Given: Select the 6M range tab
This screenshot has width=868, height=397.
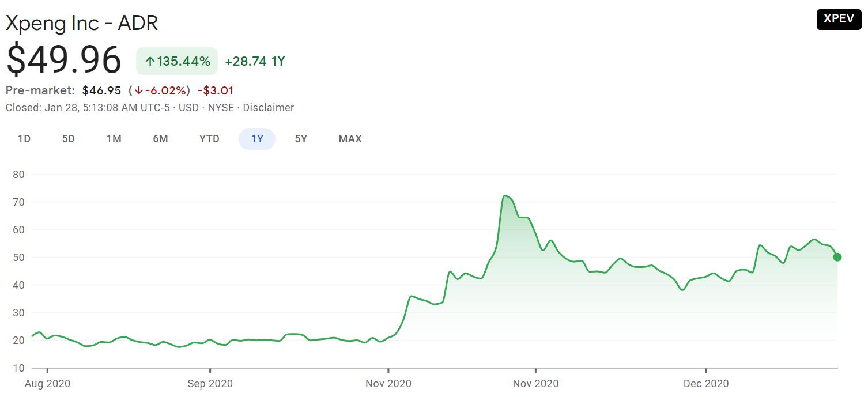Looking at the screenshot, I should (x=160, y=139).
